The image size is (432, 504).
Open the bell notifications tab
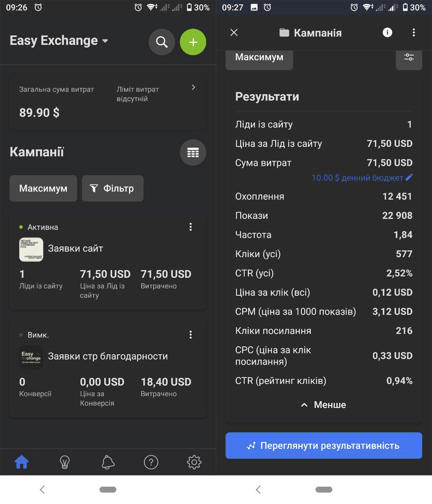click(108, 462)
